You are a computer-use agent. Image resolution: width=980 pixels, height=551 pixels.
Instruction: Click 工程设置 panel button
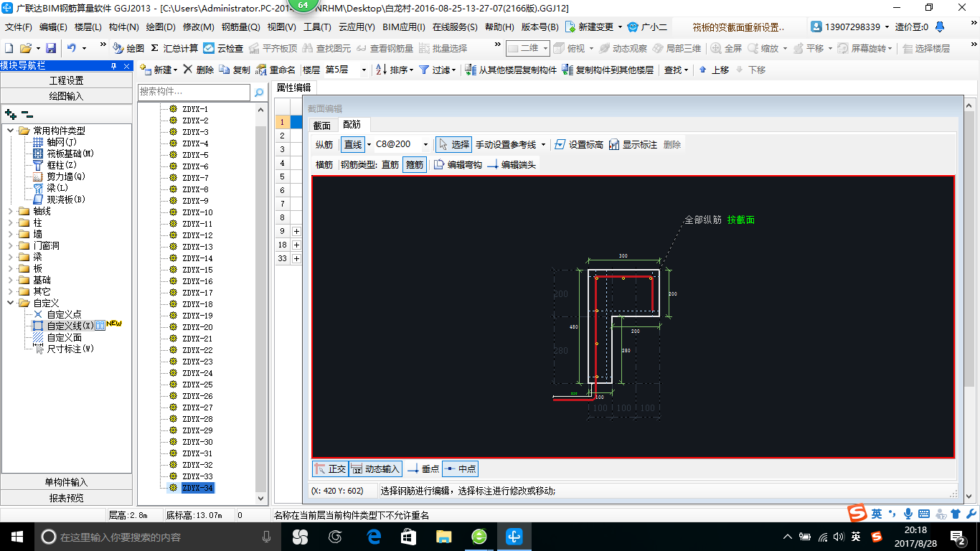[67, 80]
